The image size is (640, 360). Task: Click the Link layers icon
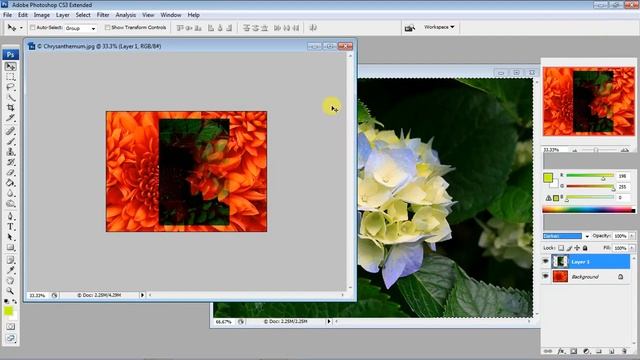point(548,351)
